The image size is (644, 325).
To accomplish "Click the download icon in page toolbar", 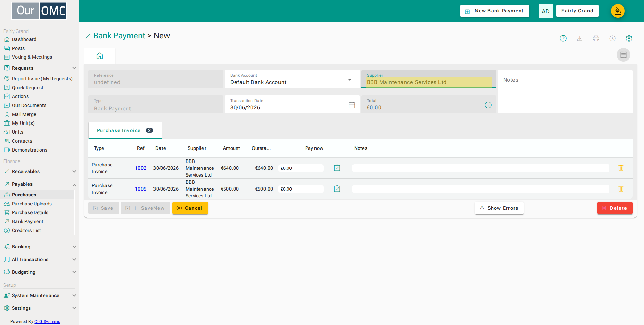I will coord(580,38).
